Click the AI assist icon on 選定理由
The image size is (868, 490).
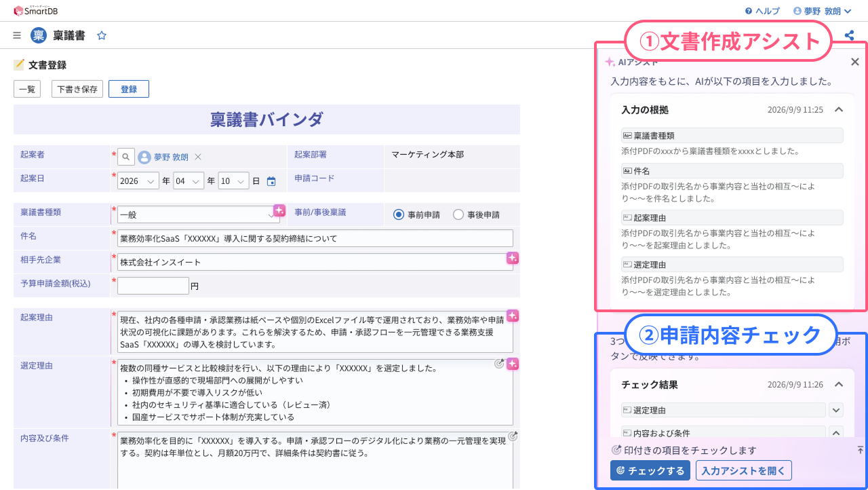[513, 364]
